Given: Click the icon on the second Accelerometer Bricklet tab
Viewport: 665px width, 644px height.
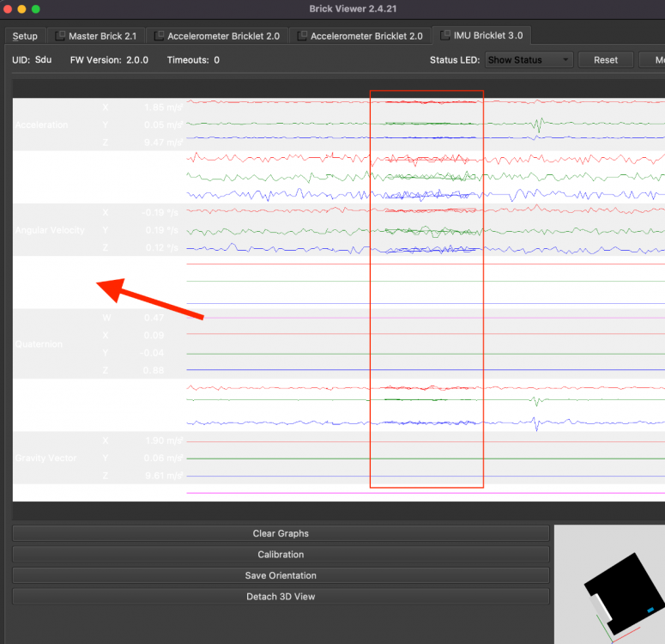Looking at the screenshot, I should coord(302,36).
